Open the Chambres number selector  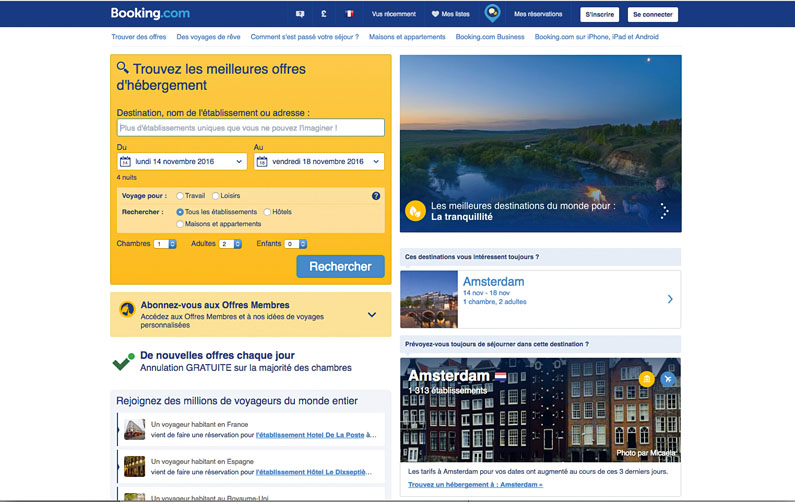[x=165, y=244]
